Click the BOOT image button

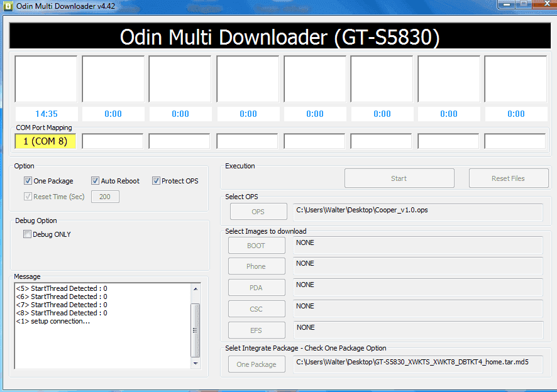coord(256,246)
